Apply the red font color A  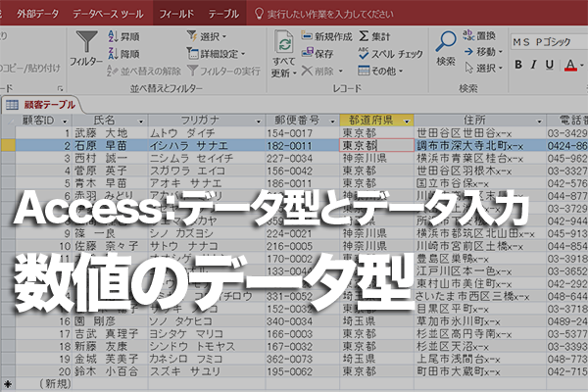pyautogui.click(x=570, y=66)
